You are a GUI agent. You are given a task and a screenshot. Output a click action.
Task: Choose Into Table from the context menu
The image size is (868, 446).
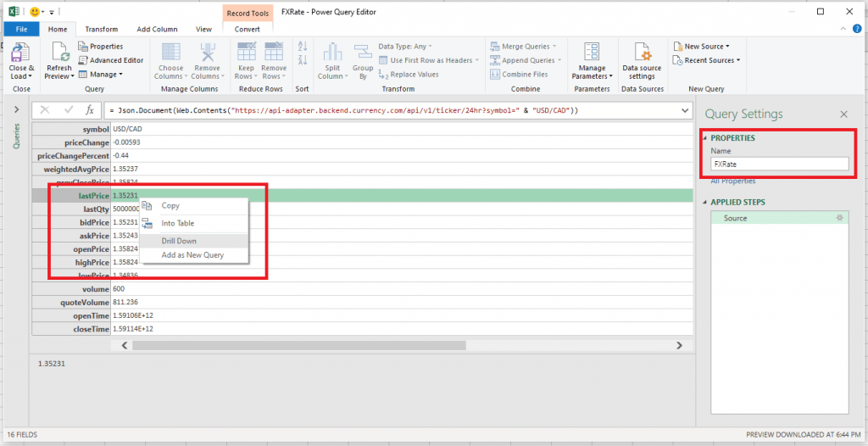(x=194, y=223)
